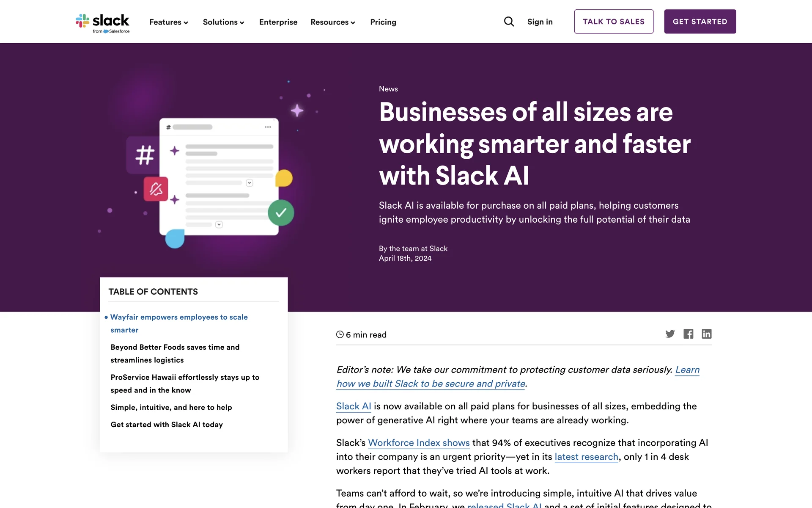
Task: Go to the Pricing page
Action: (383, 22)
